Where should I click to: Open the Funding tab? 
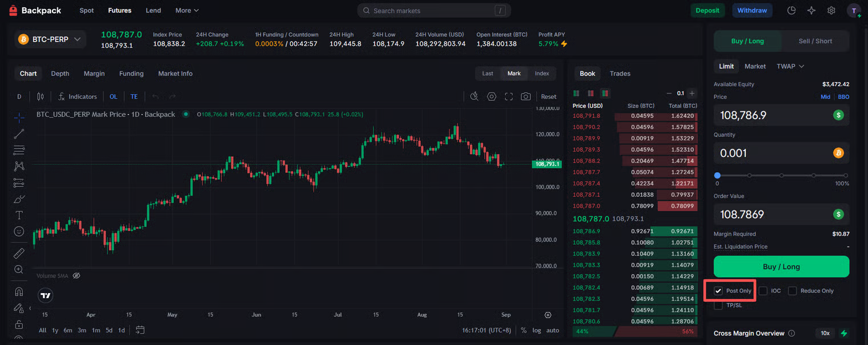(x=131, y=74)
